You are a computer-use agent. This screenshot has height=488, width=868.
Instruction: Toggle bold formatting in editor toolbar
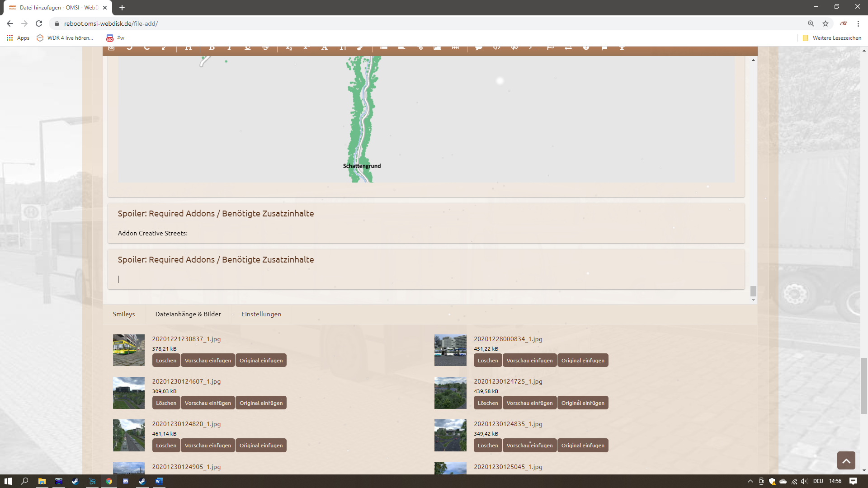point(212,47)
